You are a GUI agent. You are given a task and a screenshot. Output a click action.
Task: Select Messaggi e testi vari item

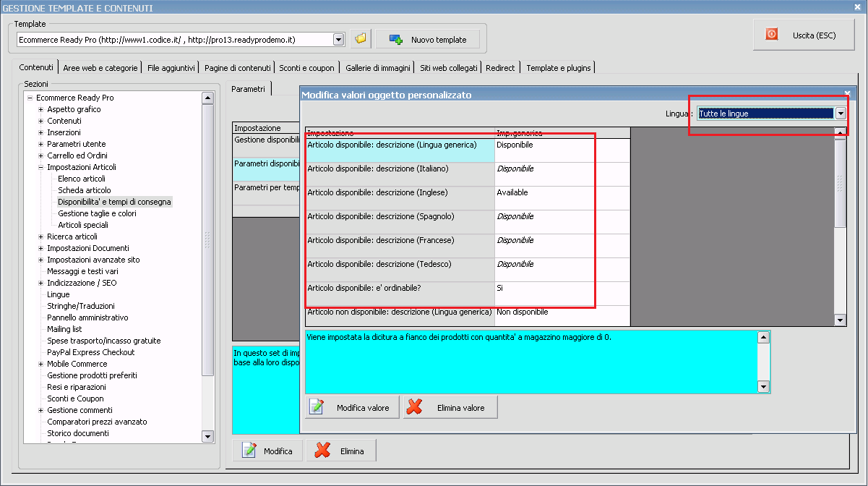coord(82,271)
